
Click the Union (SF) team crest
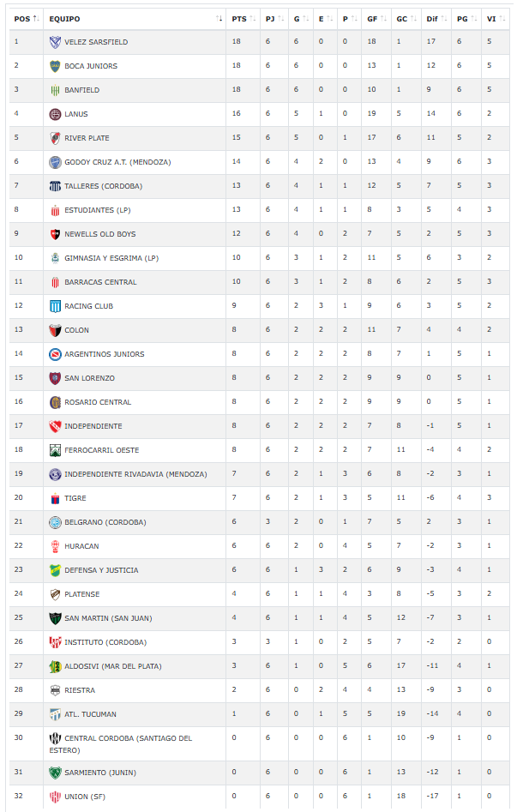click(55, 797)
